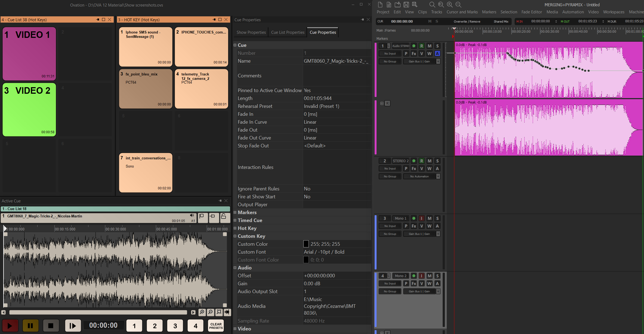Click the CLEAR PRESETS button
Screen dimensions: 644x334
tap(216, 326)
